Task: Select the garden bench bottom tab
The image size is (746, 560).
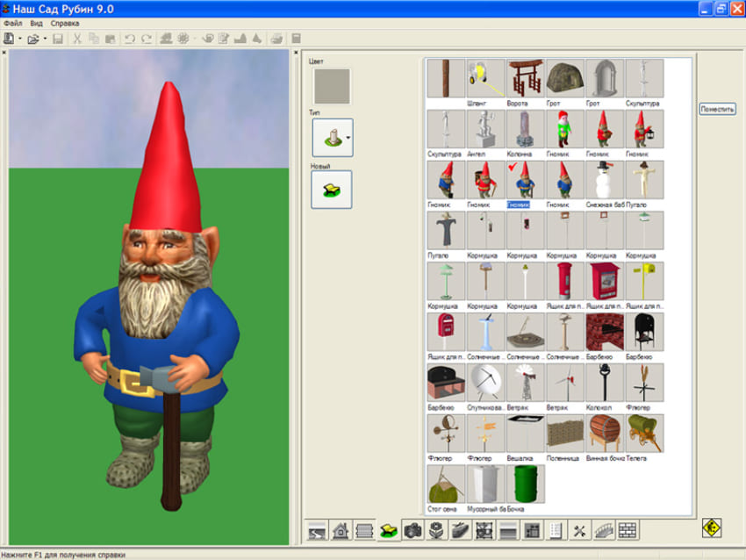Action: coord(388,530)
